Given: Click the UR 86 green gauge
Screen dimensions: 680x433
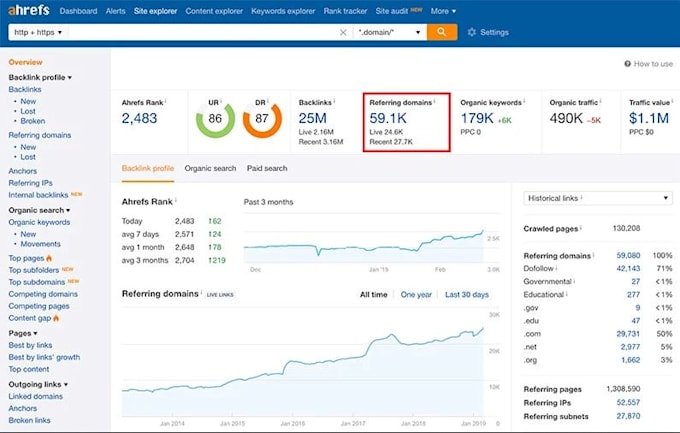Looking at the screenshot, I should (x=215, y=119).
